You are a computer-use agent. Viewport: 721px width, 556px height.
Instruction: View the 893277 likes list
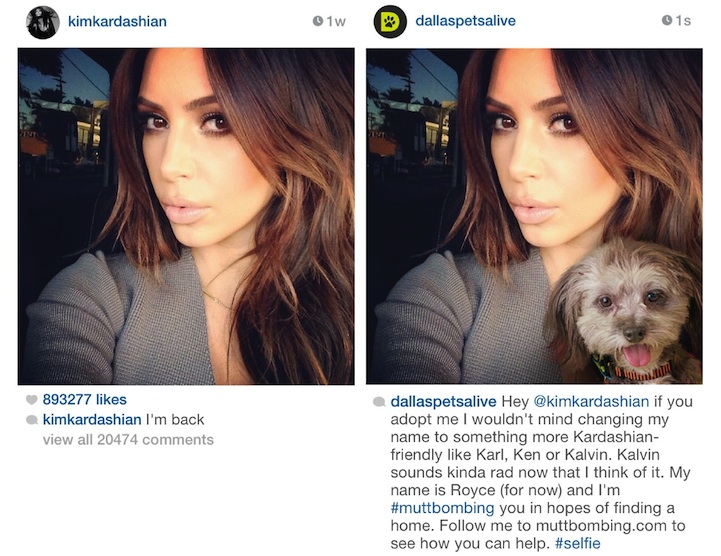point(85,400)
